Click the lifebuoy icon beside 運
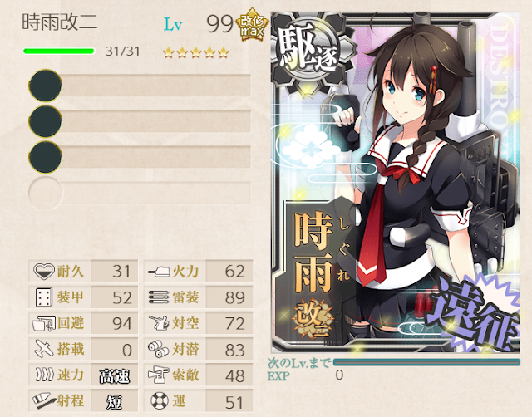This screenshot has width=532, height=417. pos(159,400)
